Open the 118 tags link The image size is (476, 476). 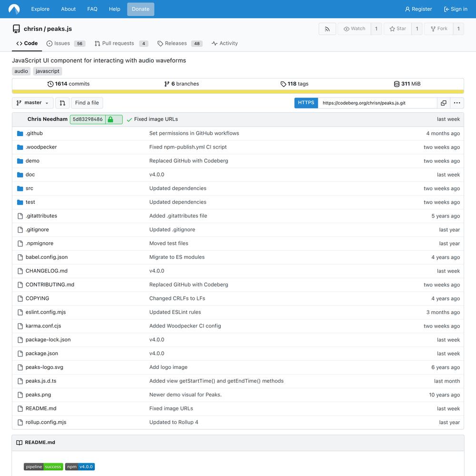tap(295, 84)
